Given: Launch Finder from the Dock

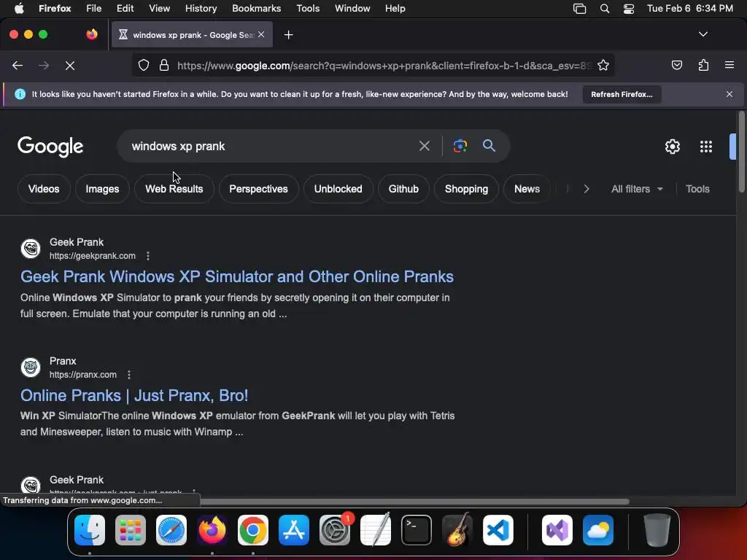Looking at the screenshot, I should click(x=90, y=530).
